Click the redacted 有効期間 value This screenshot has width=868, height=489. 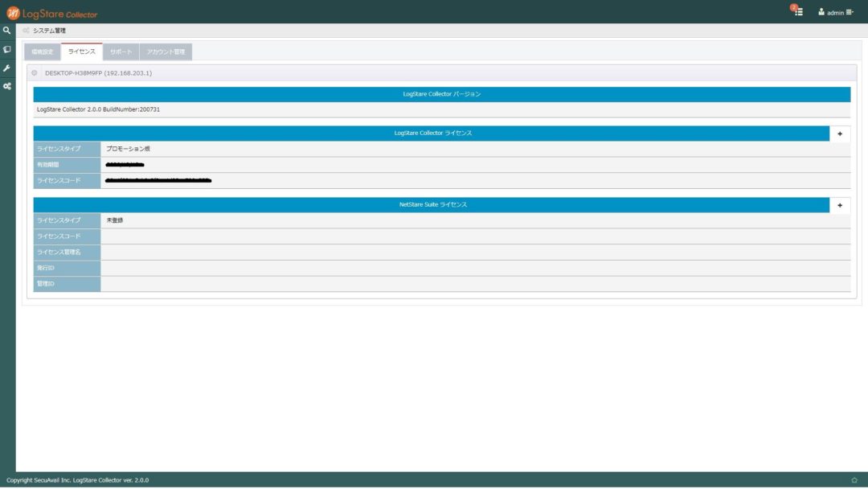(x=125, y=165)
